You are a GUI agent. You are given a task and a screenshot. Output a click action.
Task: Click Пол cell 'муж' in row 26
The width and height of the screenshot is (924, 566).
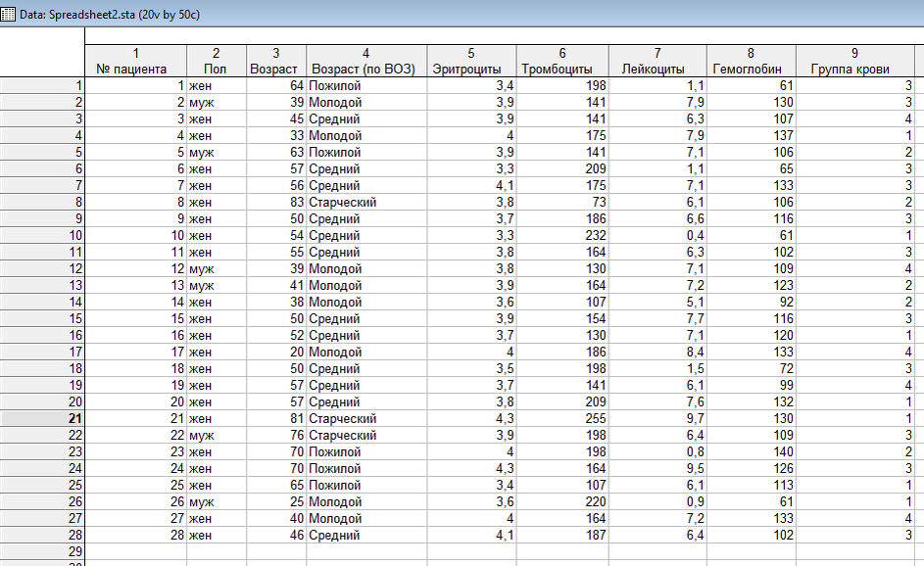(x=217, y=501)
